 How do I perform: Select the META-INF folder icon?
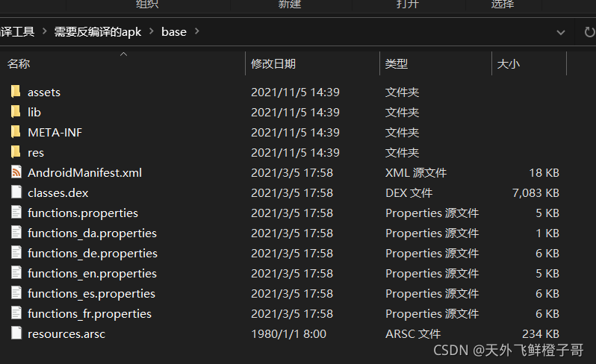coord(16,132)
